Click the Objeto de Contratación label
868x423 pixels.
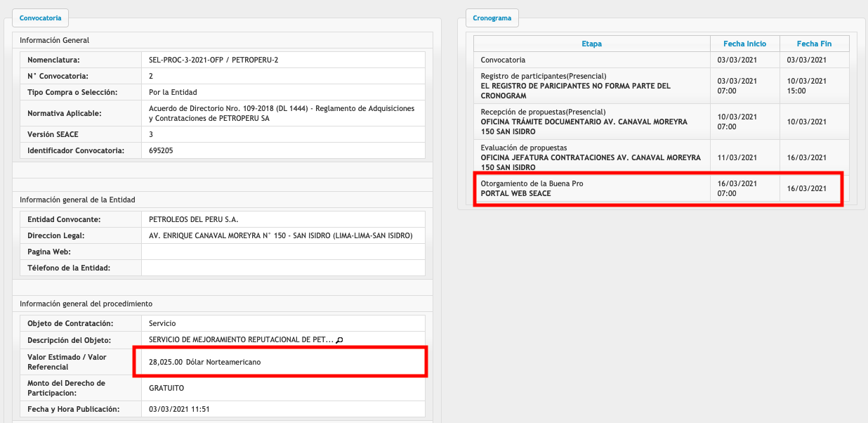(70, 323)
